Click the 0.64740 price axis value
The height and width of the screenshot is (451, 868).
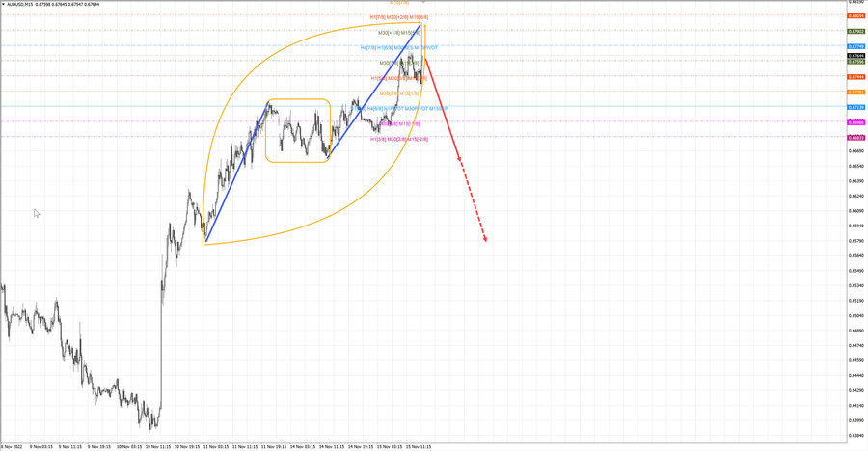[855, 345]
